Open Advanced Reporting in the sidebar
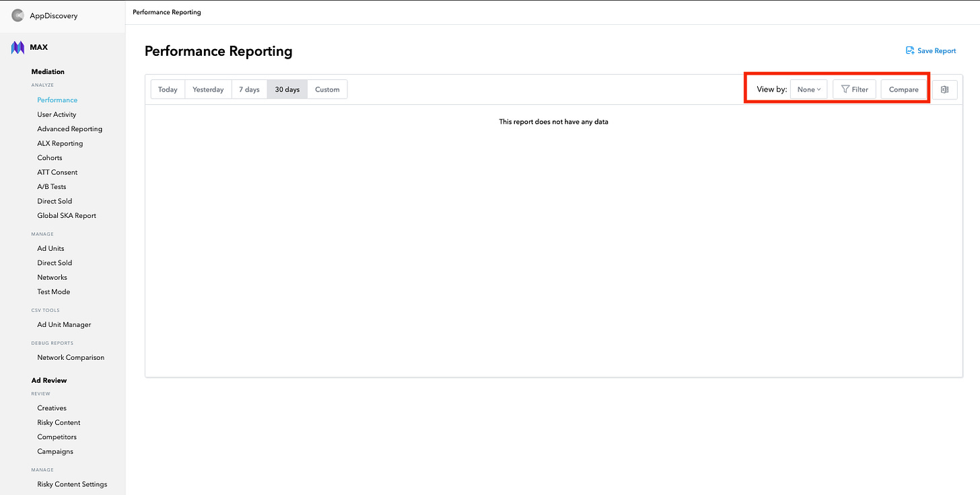The image size is (980, 495). (x=69, y=128)
